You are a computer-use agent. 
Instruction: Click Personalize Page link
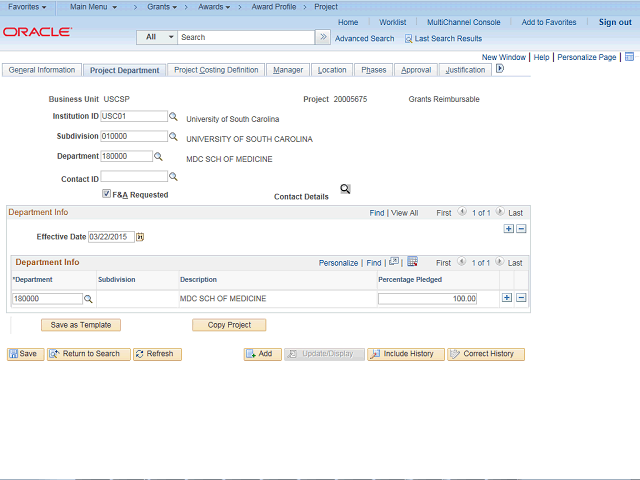point(587,58)
